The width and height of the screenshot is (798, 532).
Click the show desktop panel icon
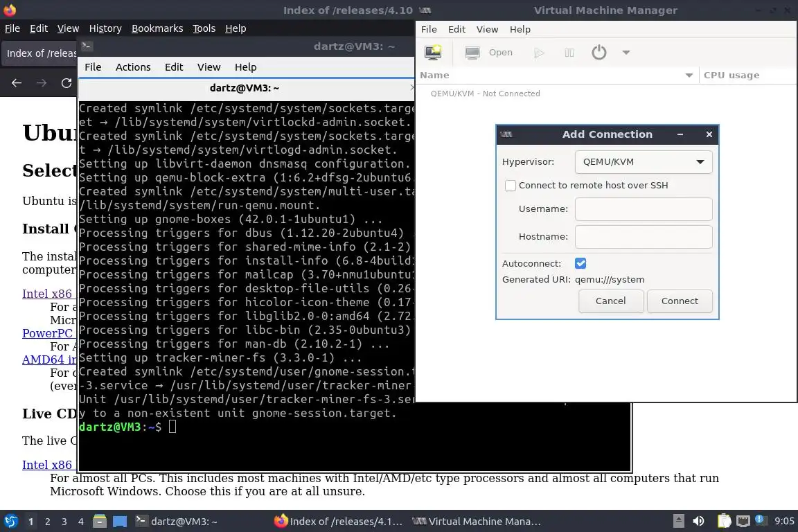coord(120,522)
